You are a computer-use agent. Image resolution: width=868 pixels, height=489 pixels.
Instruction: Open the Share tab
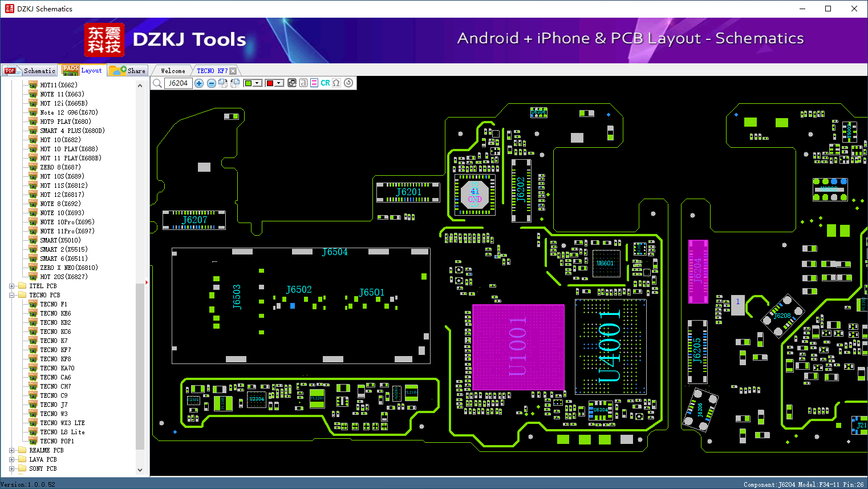[x=128, y=71]
